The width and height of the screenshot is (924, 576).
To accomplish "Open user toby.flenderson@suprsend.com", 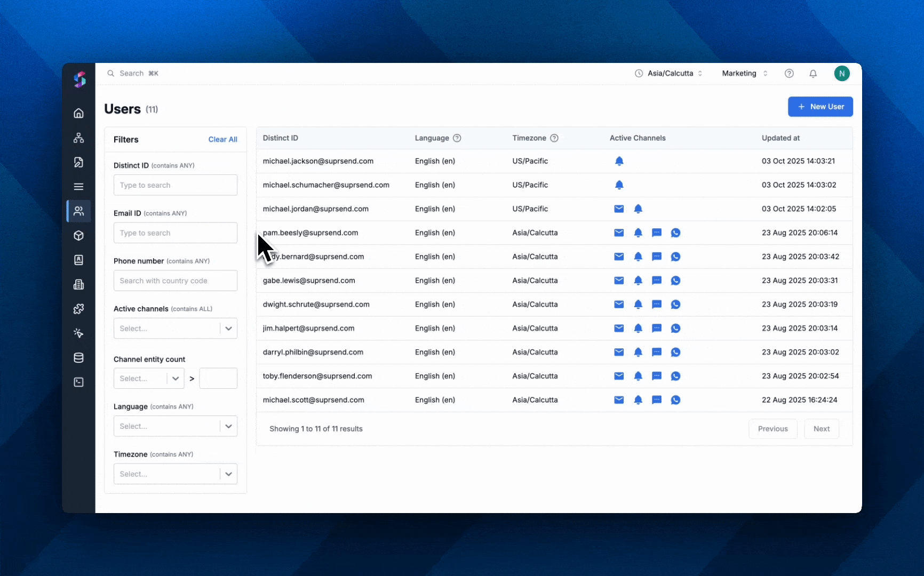I will [x=317, y=376].
